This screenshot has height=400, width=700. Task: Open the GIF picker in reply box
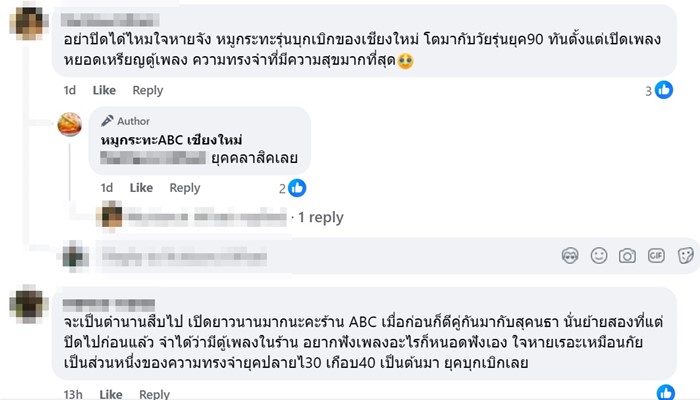656,255
